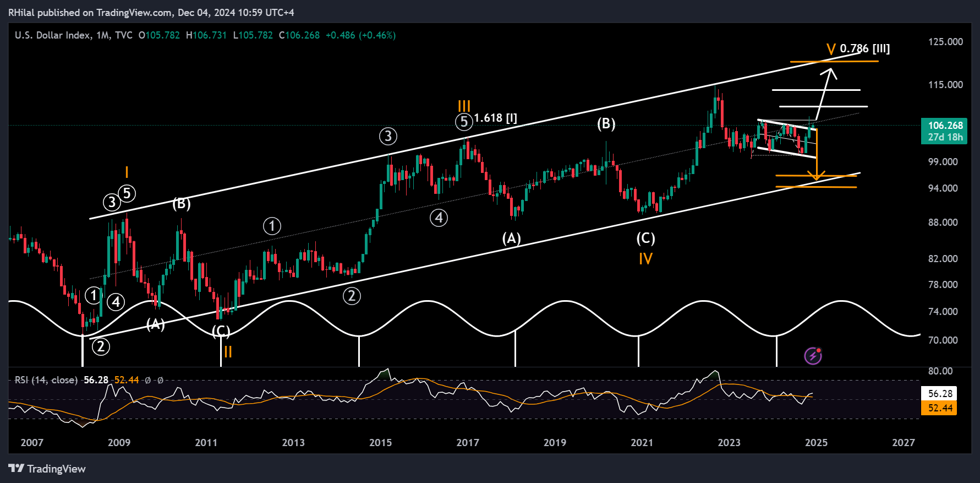
Task: Click the 2009 time axis label
Action: point(119,443)
